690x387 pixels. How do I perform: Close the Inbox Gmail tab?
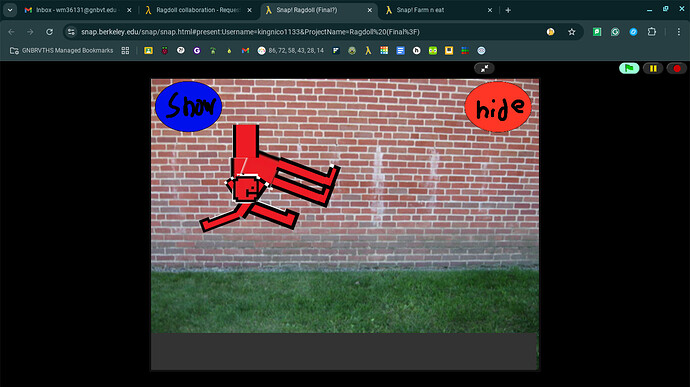click(129, 10)
